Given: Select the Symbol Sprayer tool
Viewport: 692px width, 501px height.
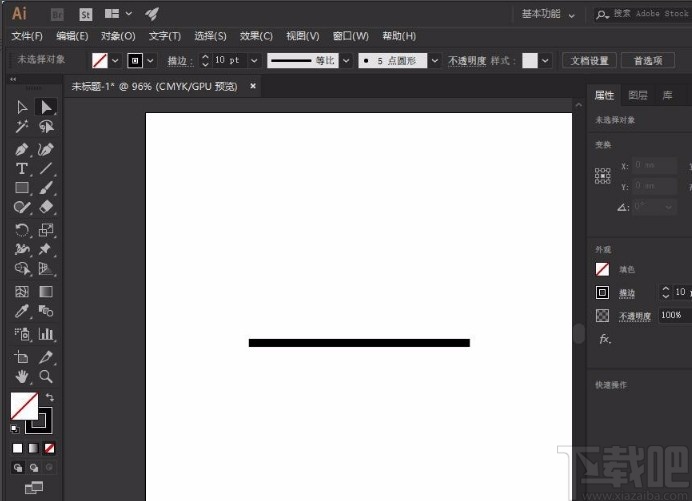Looking at the screenshot, I should coord(22,334).
